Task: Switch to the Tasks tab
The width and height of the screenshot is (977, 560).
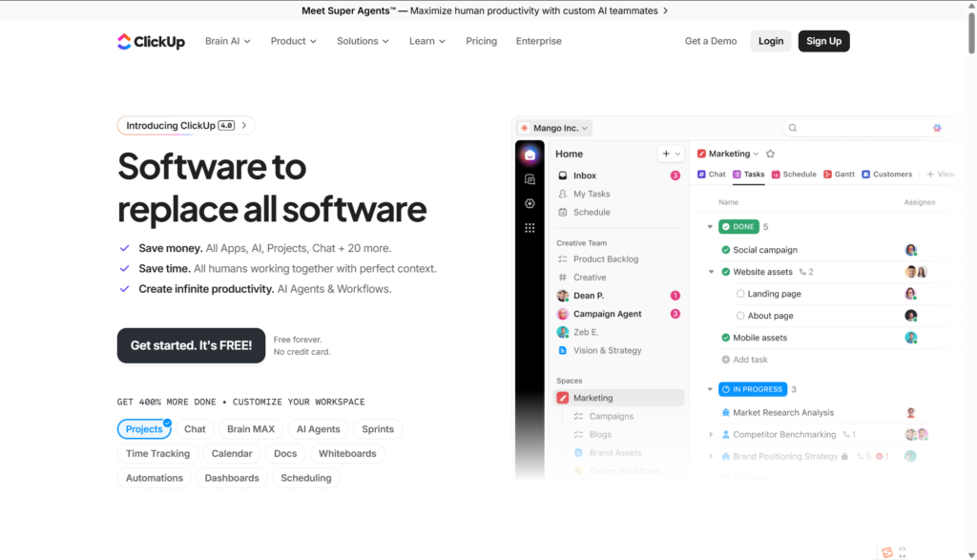Action: 748,175
